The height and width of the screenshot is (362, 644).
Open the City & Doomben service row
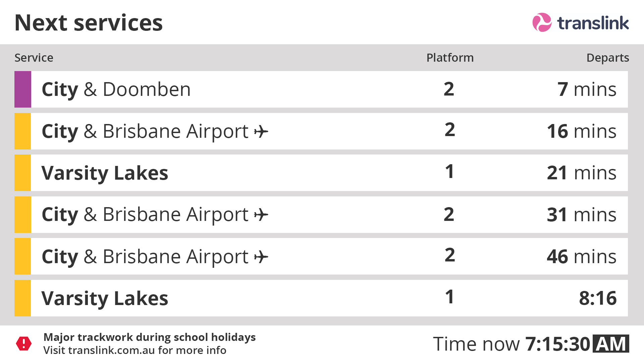(321, 89)
